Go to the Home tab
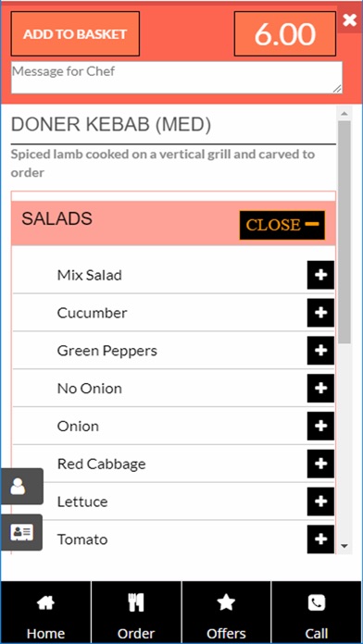Viewport: 363px width, 644px height. coord(45,613)
